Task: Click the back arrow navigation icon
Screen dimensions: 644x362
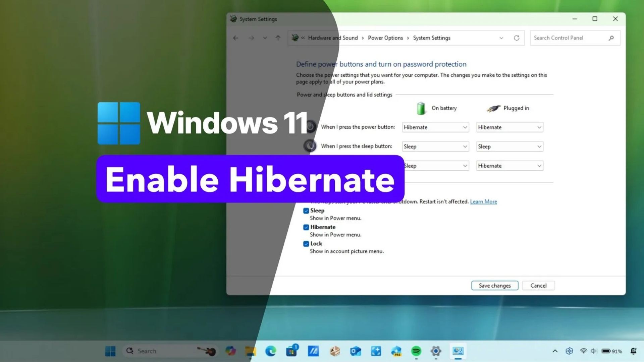Action: pos(235,38)
